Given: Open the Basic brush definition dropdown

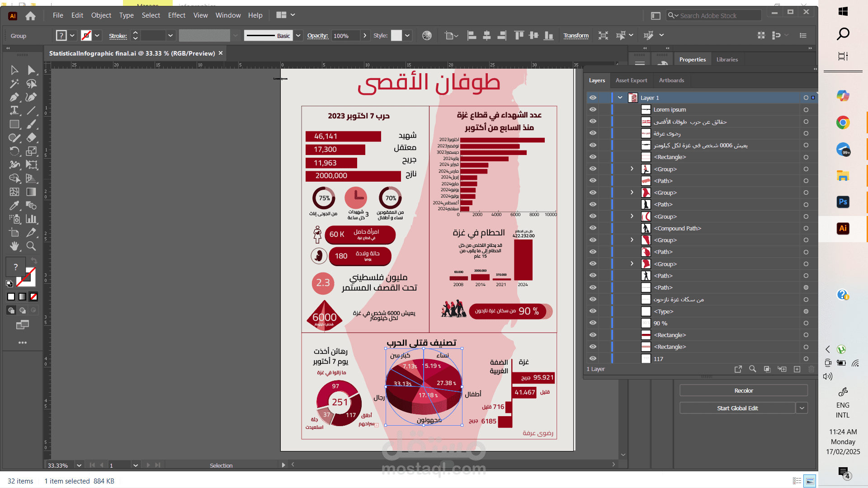Looking at the screenshot, I should 298,36.
